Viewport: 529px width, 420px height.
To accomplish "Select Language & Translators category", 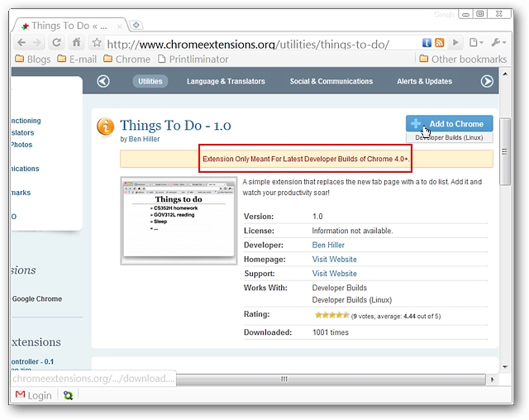I will 226,81.
